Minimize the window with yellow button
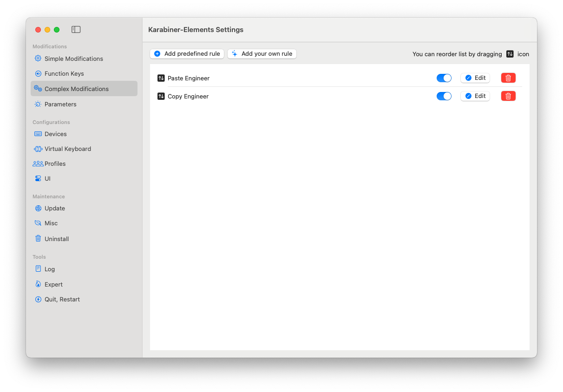The width and height of the screenshot is (563, 392). pos(47,30)
